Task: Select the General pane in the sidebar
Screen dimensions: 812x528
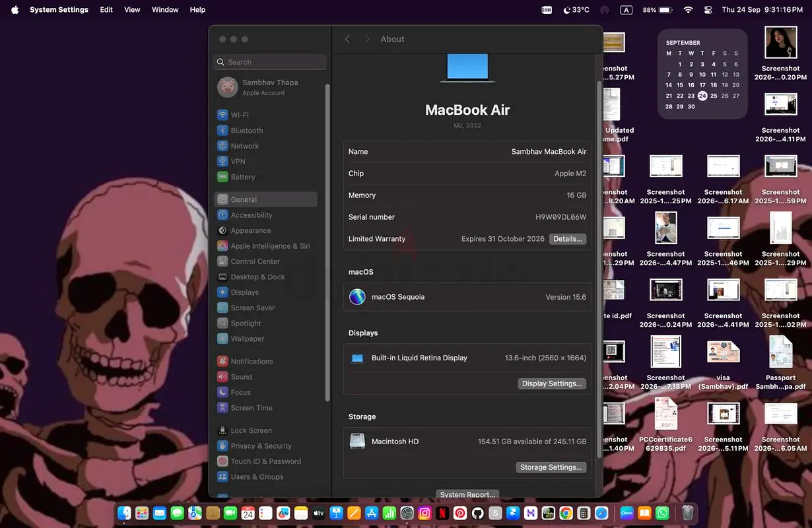Action: pos(265,199)
